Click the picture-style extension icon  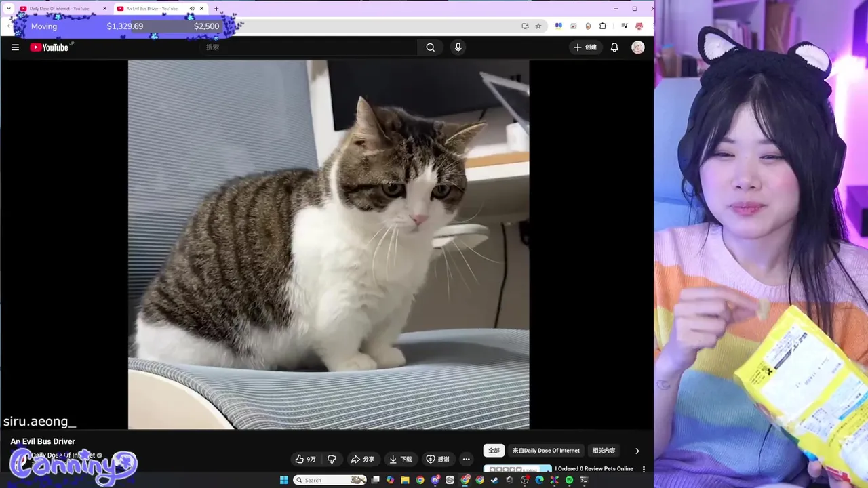click(574, 26)
